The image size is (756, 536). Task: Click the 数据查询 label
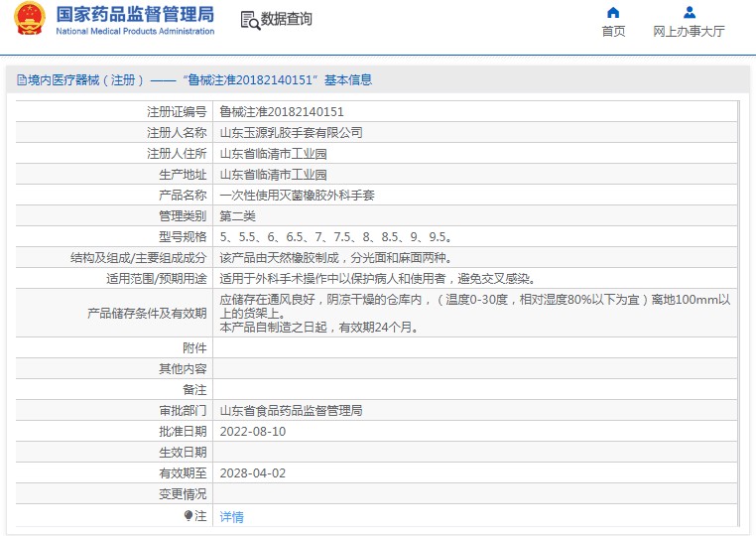tap(287, 19)
